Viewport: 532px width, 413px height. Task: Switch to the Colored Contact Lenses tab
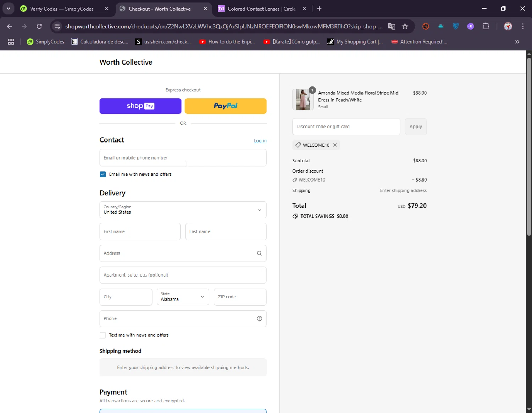click(261, 9)
